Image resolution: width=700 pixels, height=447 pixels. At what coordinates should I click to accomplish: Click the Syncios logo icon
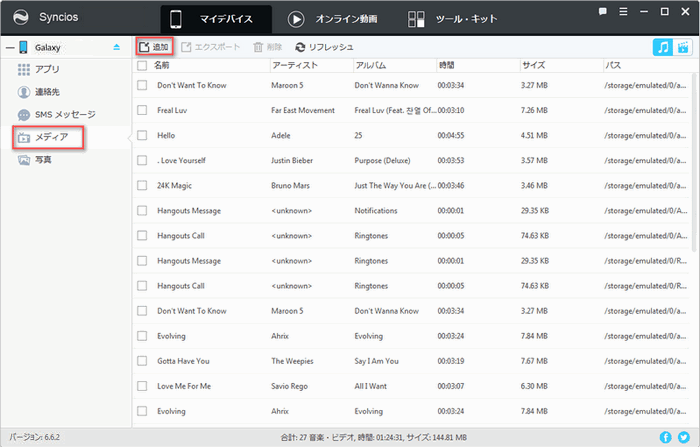coord(21,17)
